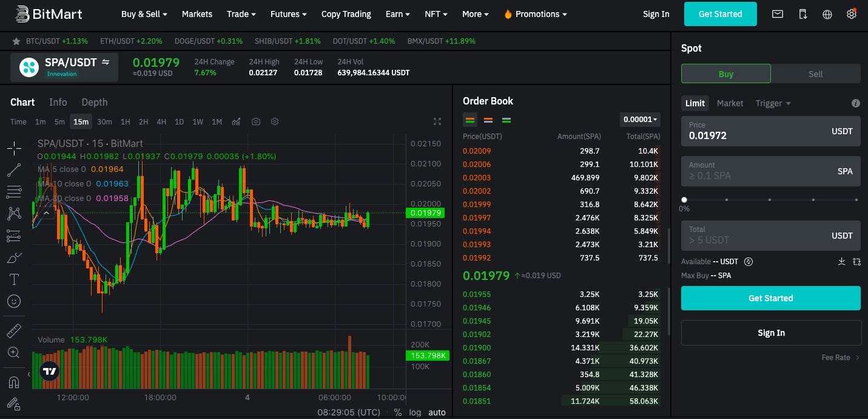Switch to the Depth tab

[x=95, y=102]
